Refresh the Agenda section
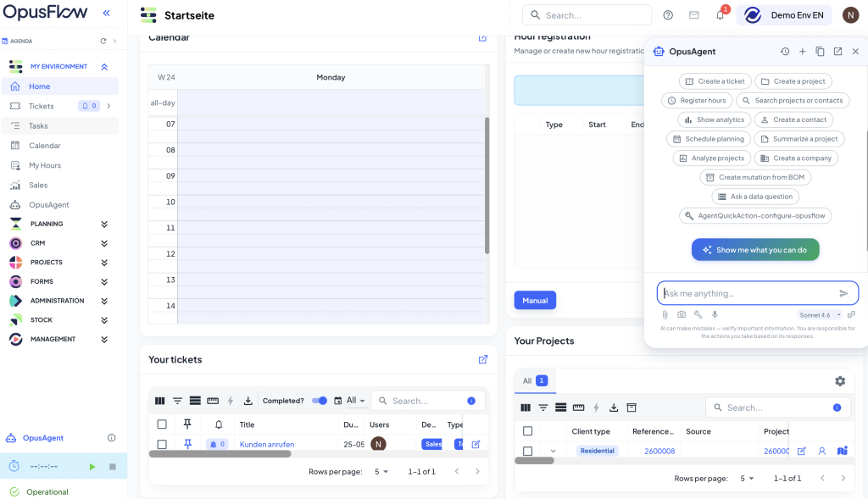868x499 pixels. [103, 41]
